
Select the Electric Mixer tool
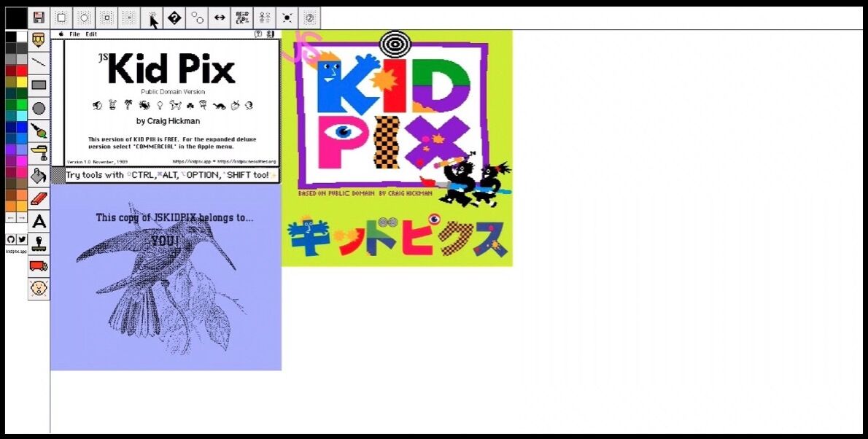pos(39,153)
